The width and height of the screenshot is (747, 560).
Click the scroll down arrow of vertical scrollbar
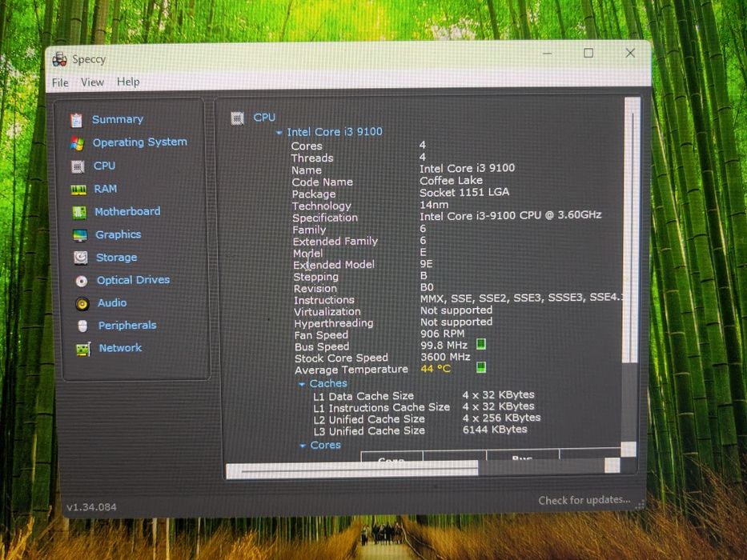point(629,449)
